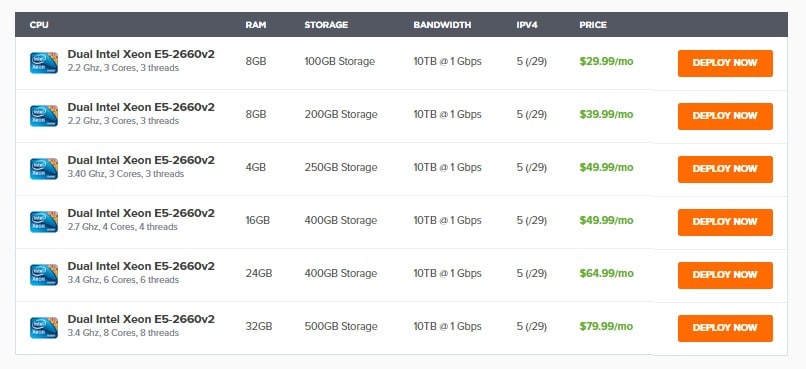Click Intel Xeon icon in 4GB RAM row
The height and width of the screenshot is (369, 806).
click(44, 169)
